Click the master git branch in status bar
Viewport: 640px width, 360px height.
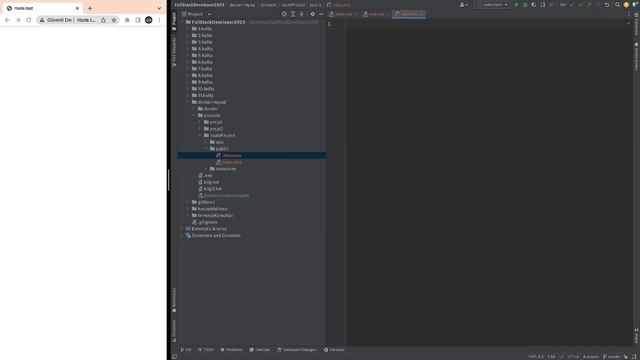pos(611,357)
